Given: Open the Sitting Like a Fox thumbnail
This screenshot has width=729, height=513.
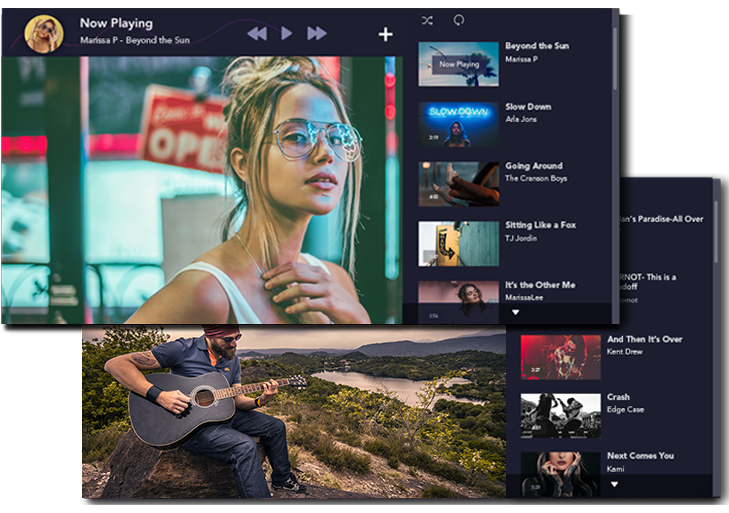Looking at the screenshot, I should tap(458, 244).
